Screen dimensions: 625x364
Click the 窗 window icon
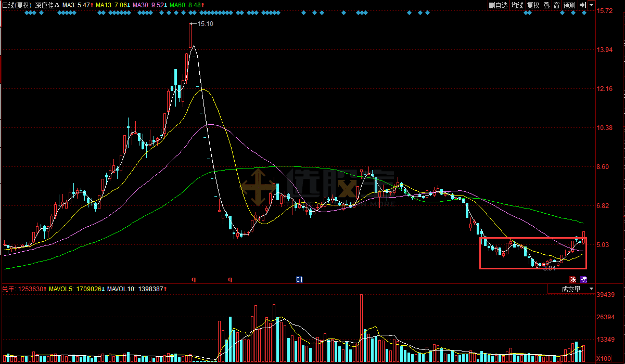click(556, 5)
